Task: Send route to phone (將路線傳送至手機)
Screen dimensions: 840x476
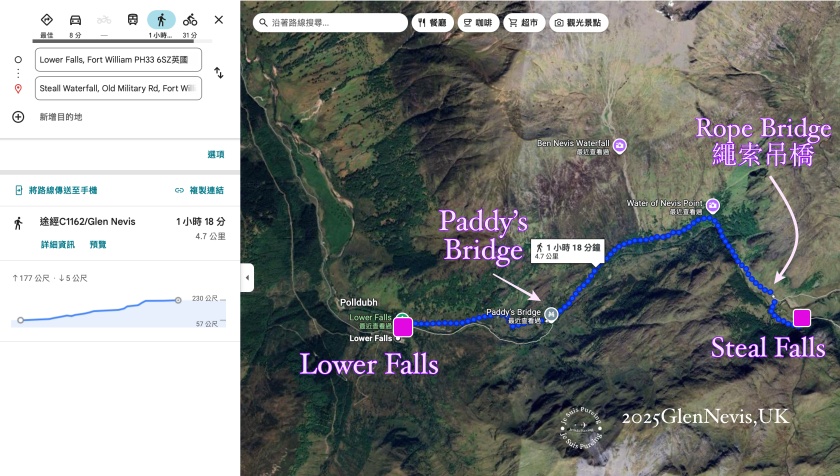Action: pos(56,190)
